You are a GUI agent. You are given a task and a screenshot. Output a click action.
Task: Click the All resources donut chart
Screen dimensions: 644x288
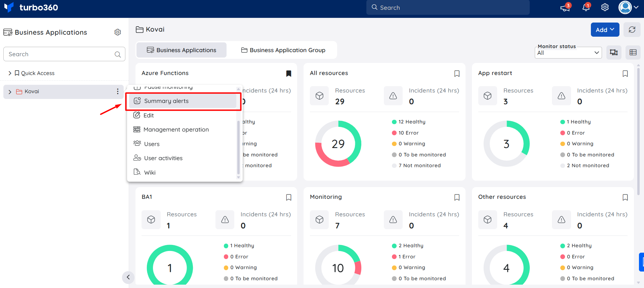tap(338, 144)
